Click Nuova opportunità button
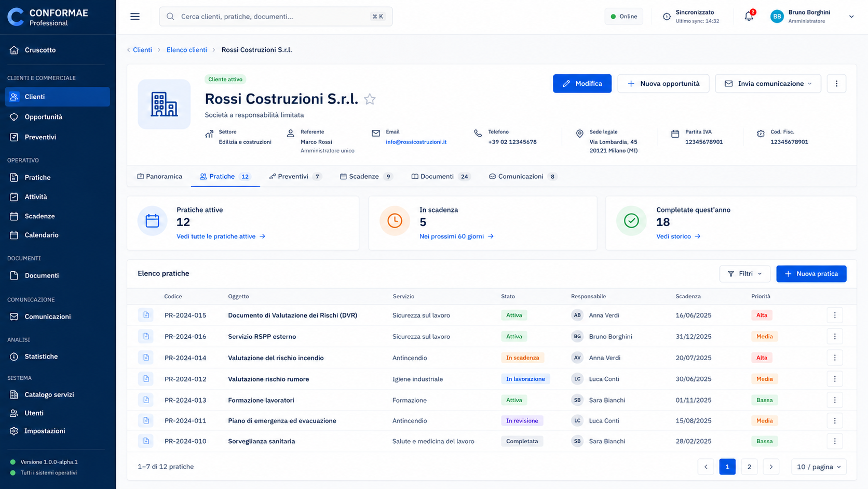Viewport: 868px width, 489px height. pyautogui.click(x=663, y=84)
